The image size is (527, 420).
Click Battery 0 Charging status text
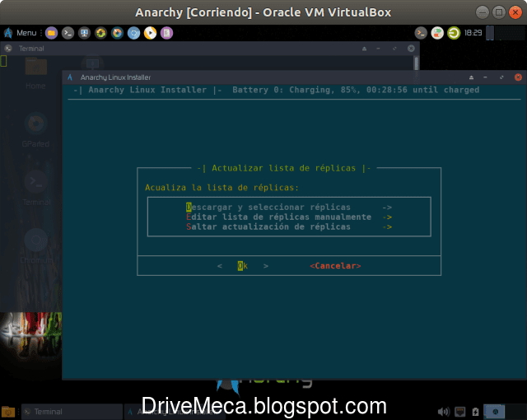[x=356, y=90]
